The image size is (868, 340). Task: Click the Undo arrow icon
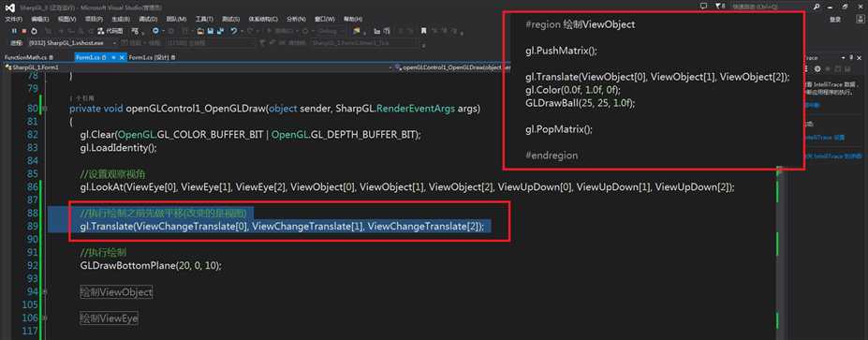point(234,31)
